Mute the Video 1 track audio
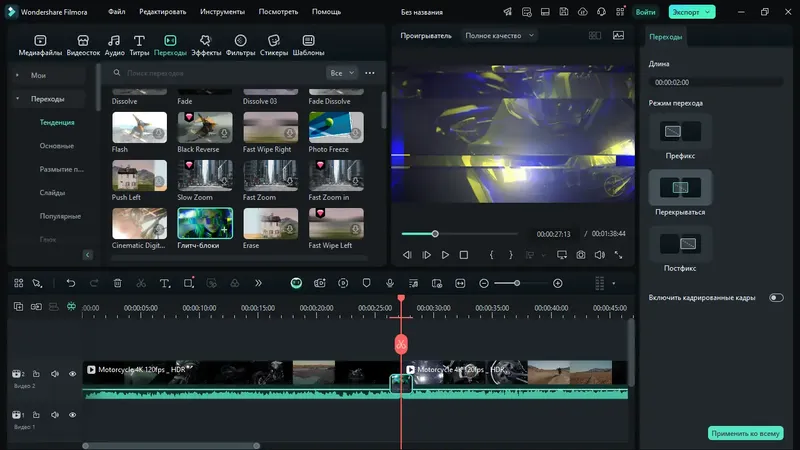 pyautogui.click(x=54, y=415)
